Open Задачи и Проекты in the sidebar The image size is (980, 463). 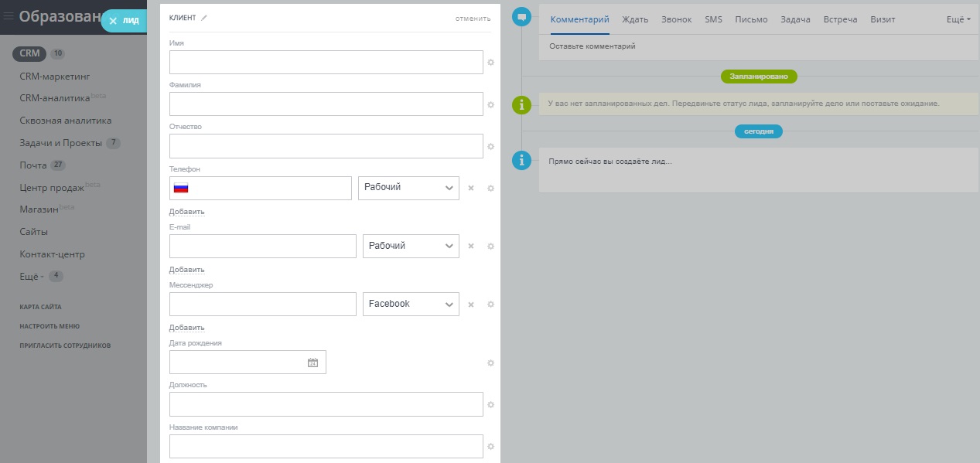61,143
